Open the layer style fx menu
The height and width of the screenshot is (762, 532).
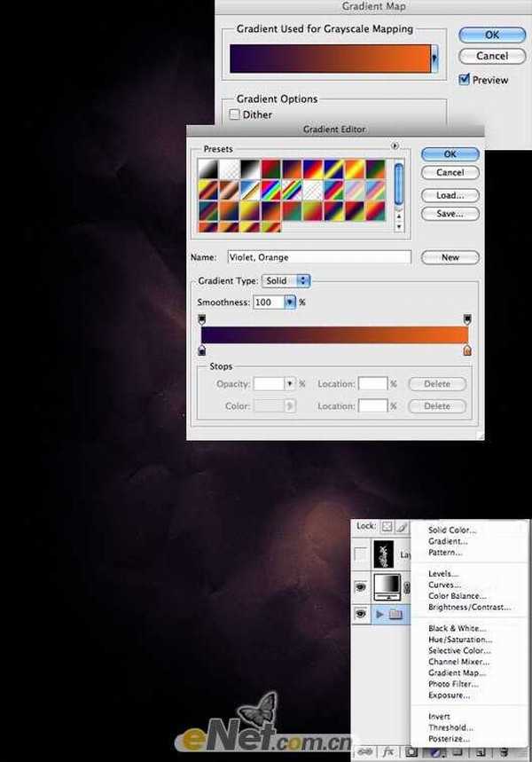point(387,750)
